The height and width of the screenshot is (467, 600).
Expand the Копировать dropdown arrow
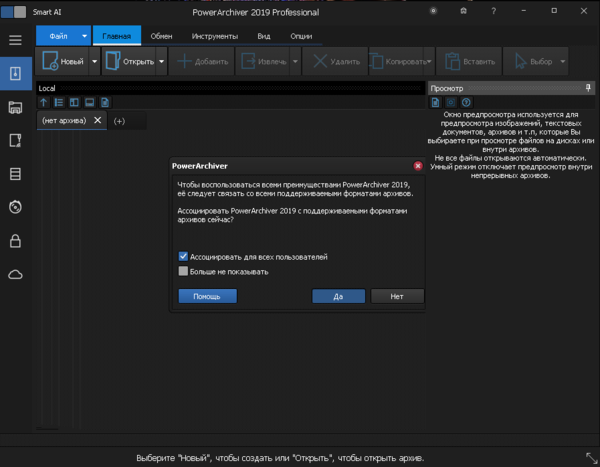coord(429,61)
